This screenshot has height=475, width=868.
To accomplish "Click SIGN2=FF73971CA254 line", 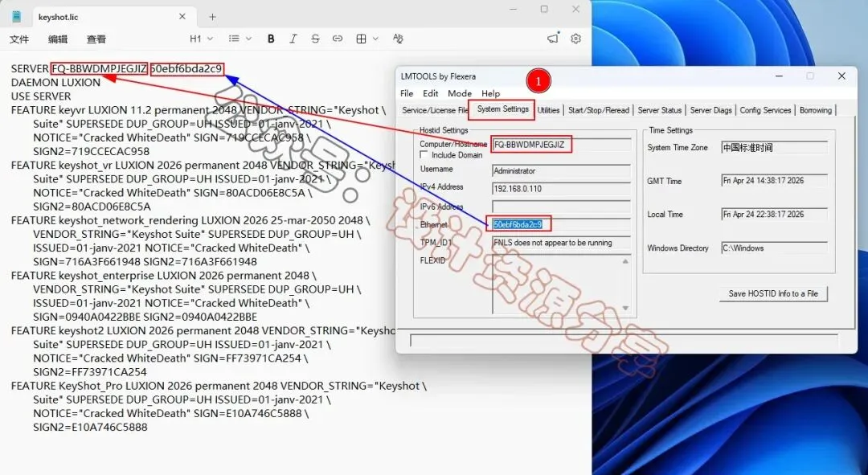I will (90, 372).
